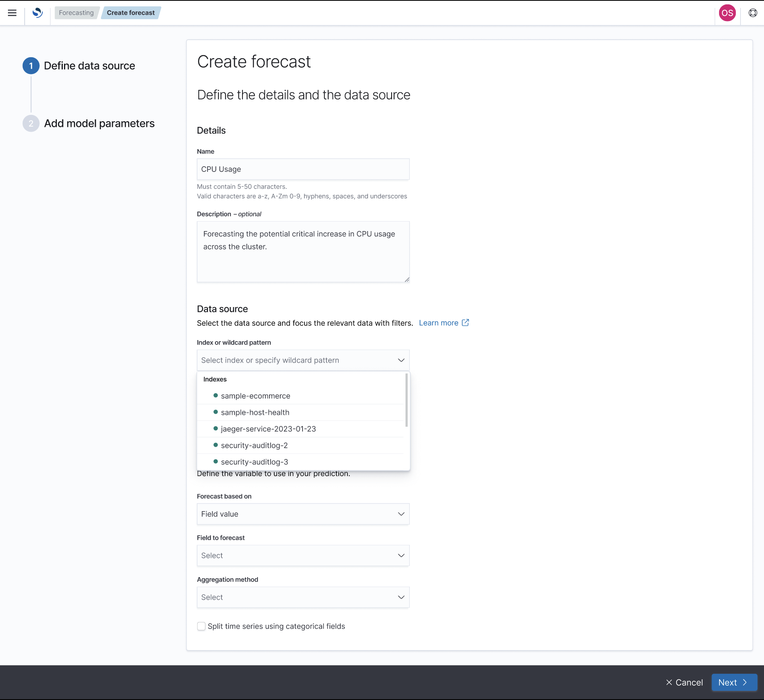Open the help life-ring menu
The image size is (764, 700).
click(x=753, y=13)
